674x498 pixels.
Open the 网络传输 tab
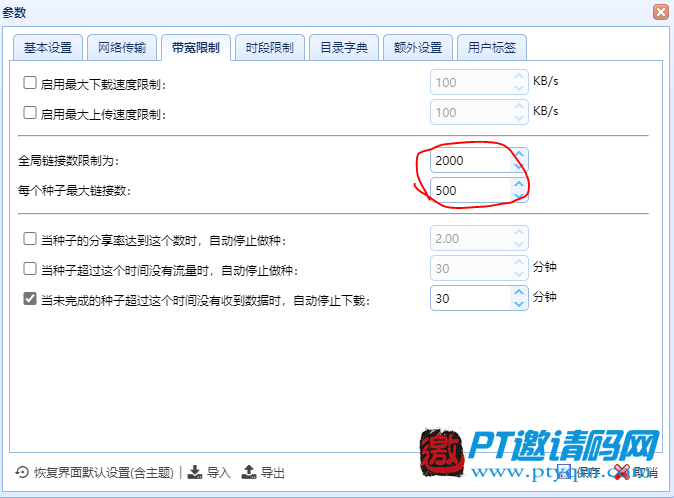click(122, 47)
